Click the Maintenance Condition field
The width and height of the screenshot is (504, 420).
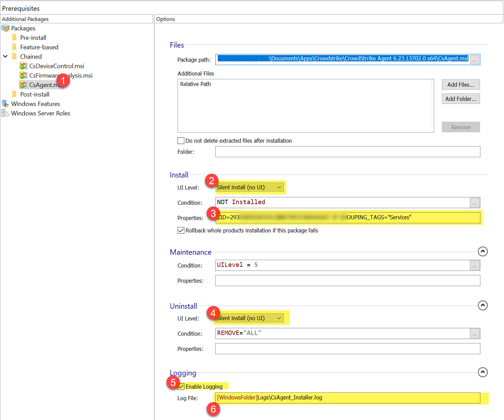coord(343,265)
